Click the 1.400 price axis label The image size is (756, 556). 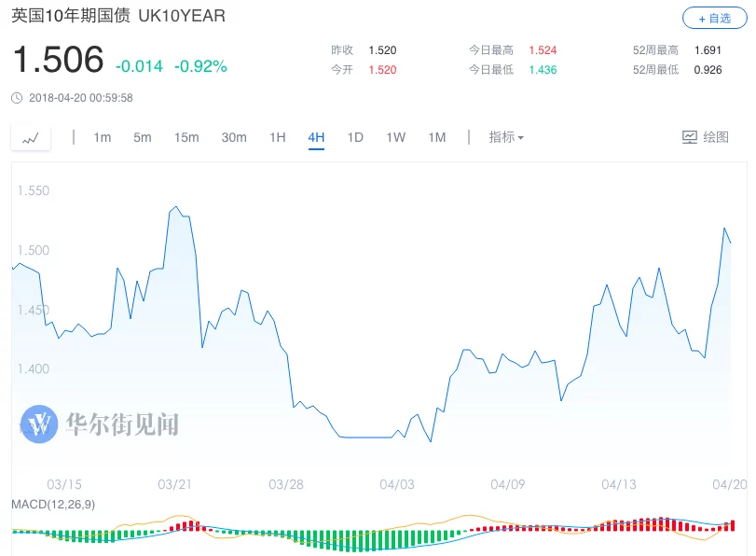pyautogui.click(x=34, y=369)
